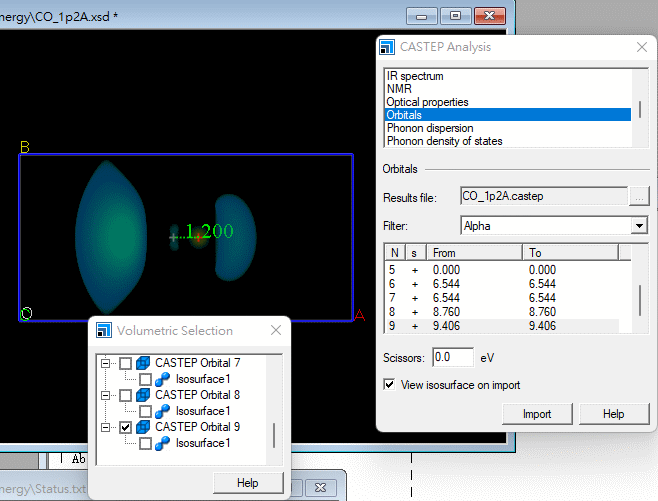Viewport: 658px width, 501px height.
Task: Click the CASTEP Orbital 9 cube icon
Action: (143, 427)
